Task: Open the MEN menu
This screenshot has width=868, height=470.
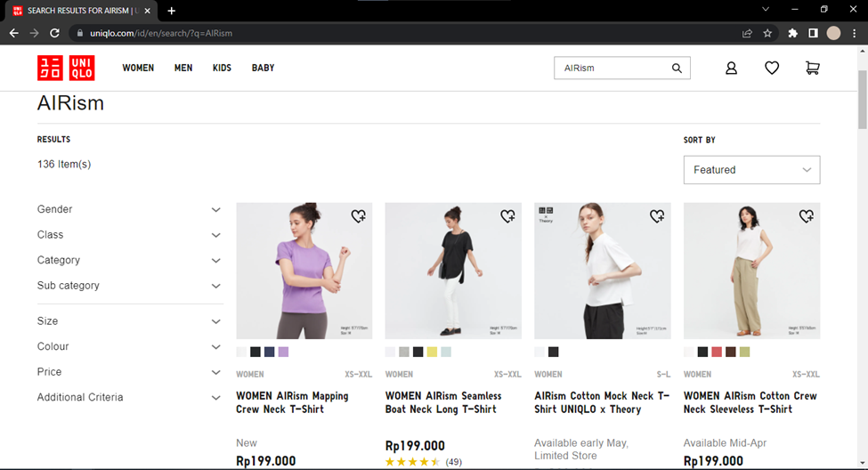Action: [183, 68]
